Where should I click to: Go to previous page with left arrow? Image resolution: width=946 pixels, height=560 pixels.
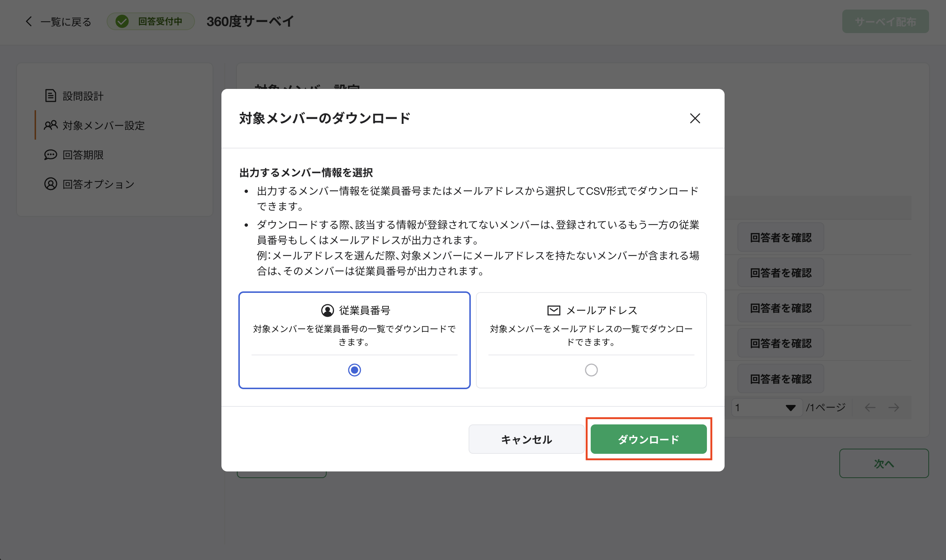(x=870, y=407)
